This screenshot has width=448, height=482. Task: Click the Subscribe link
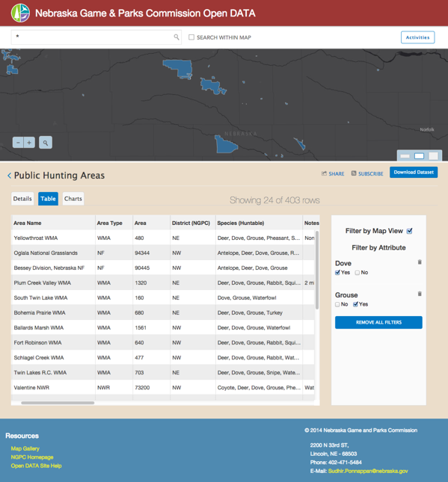coord(367,173)
